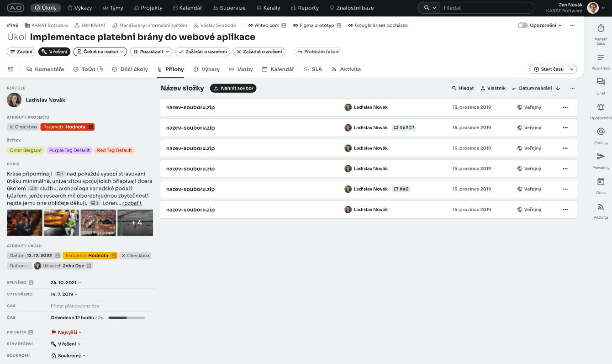Open the Dnes calendar icon
The height and width of the screenshot is (364, 612).
[x=601, y=182]
